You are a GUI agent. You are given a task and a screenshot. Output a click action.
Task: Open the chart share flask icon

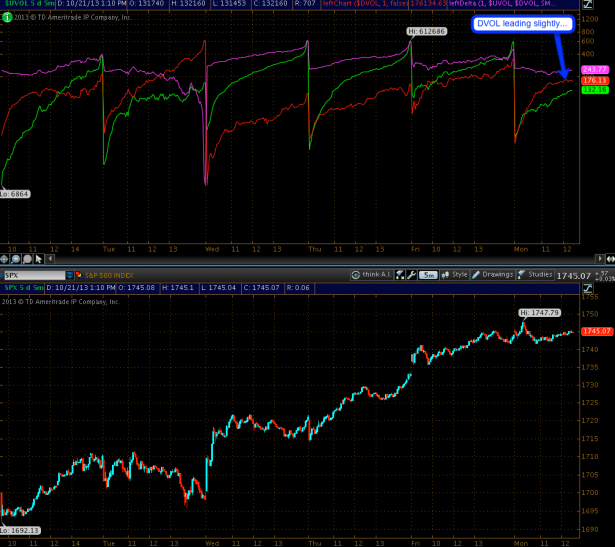pos(400,275)
